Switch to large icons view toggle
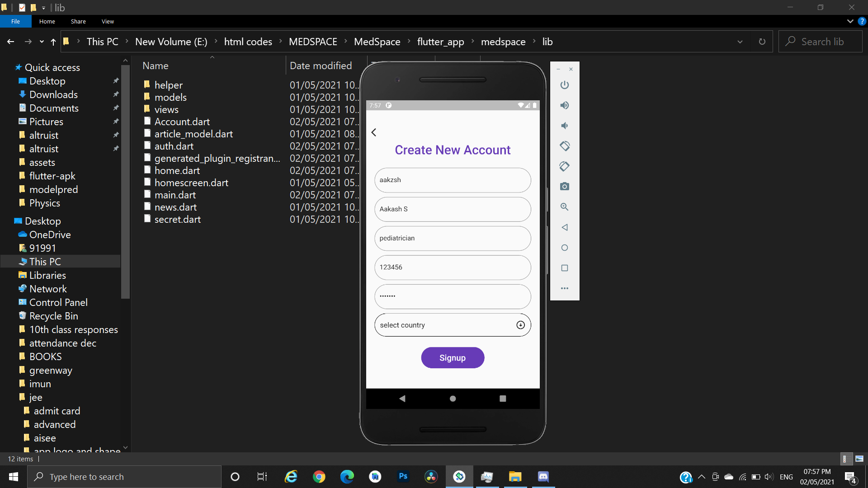The height and width of the screenshot is (488, 868). tap(859, 459)
